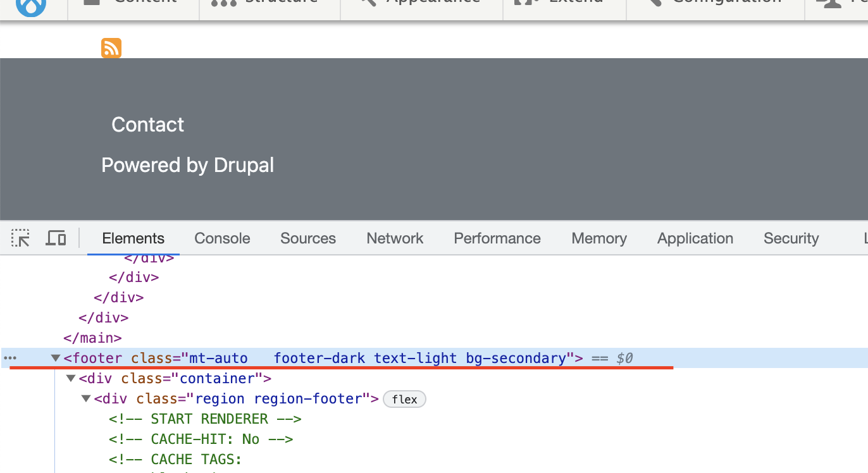Click the orange RSS feed icon
Viewport: 868px width, 473px height.
[111, 47]
